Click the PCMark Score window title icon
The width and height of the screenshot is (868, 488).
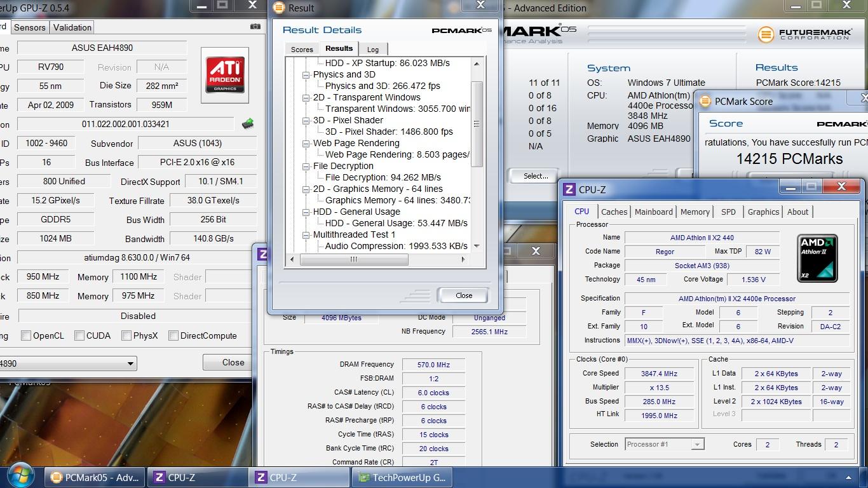705,101
